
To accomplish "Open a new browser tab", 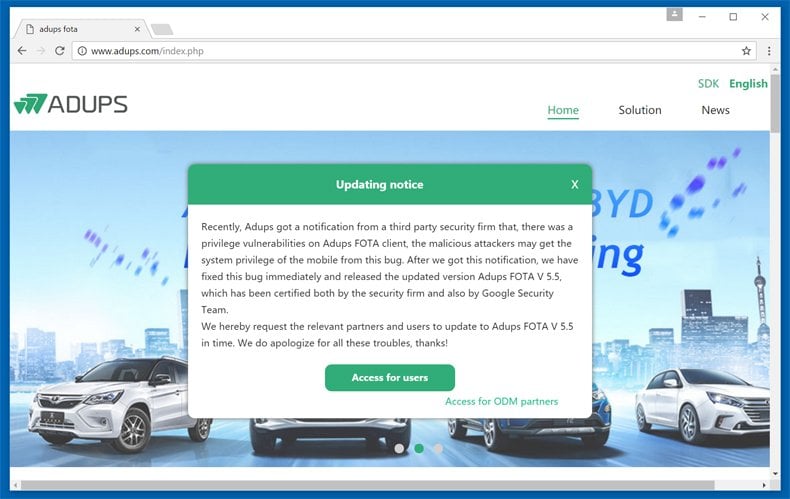I will pyautogui.click(x=162, y=29).
